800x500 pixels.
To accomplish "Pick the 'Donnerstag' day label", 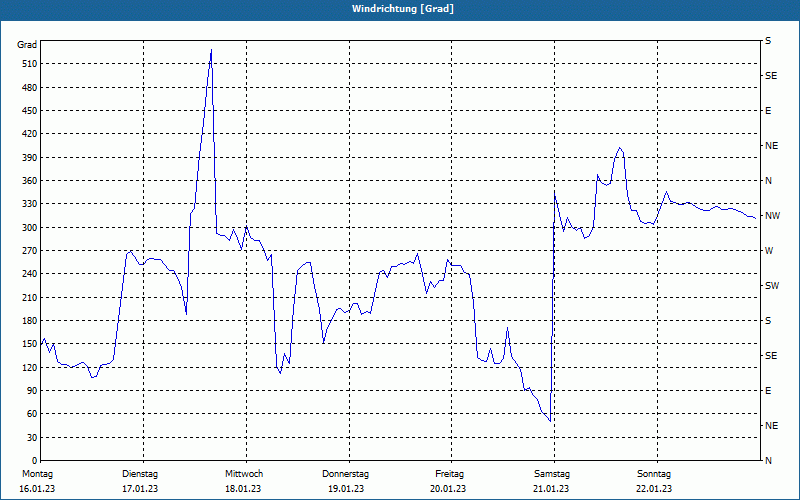I will tap(345, 474).
